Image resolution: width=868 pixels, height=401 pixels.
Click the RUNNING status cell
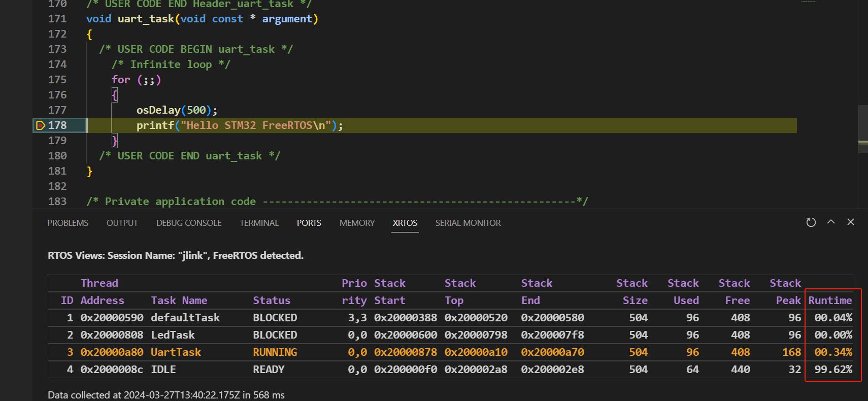(x=275, y=352)
